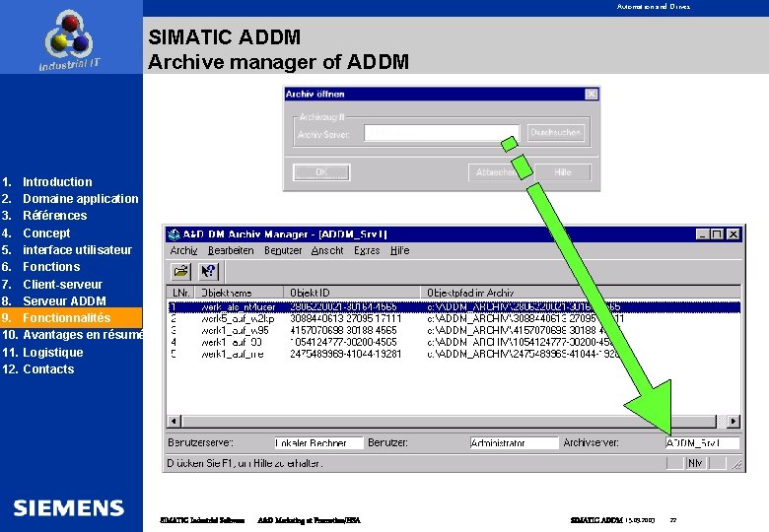Open the Bearbeiten menu
The width and height of the screenshot is (769, 532).
tap(231, 251)
